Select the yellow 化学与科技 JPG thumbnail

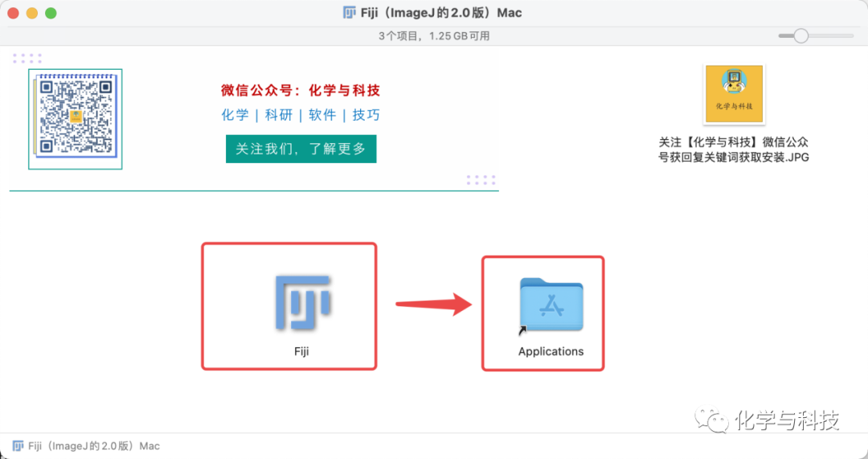pos(734,93)
